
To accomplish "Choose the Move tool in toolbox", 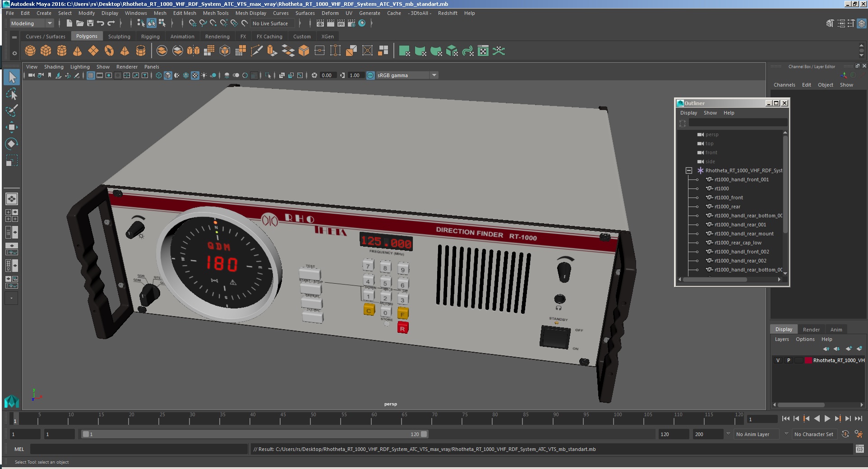I will pyautogui.click(x=12, y=127).
